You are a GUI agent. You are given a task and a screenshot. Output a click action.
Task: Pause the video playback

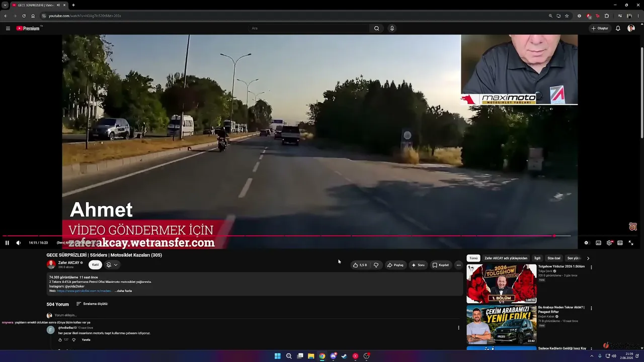point(7,243)
